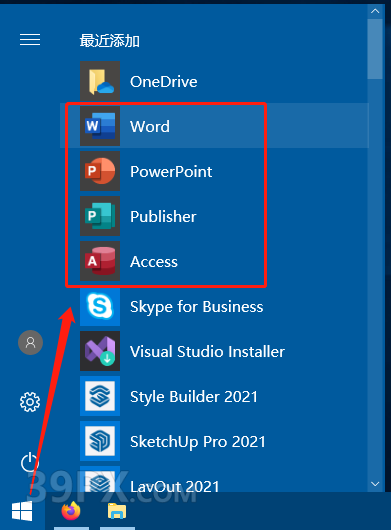Select the OneDrive text label
Image resolution: width=391 pixels, height=530 pixels.
(x=164, y=82)
